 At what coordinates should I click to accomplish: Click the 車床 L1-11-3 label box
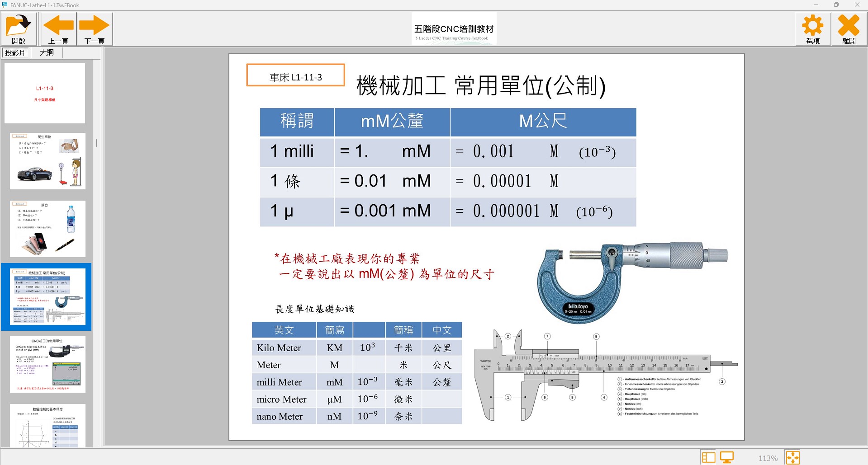tap(296, 75)
